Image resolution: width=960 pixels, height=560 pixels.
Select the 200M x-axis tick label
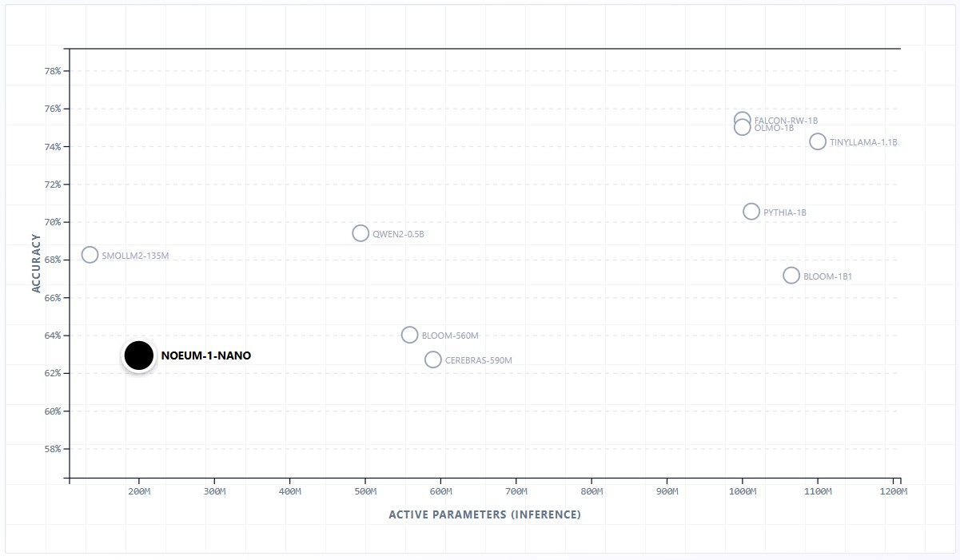(x=139, y=492)
